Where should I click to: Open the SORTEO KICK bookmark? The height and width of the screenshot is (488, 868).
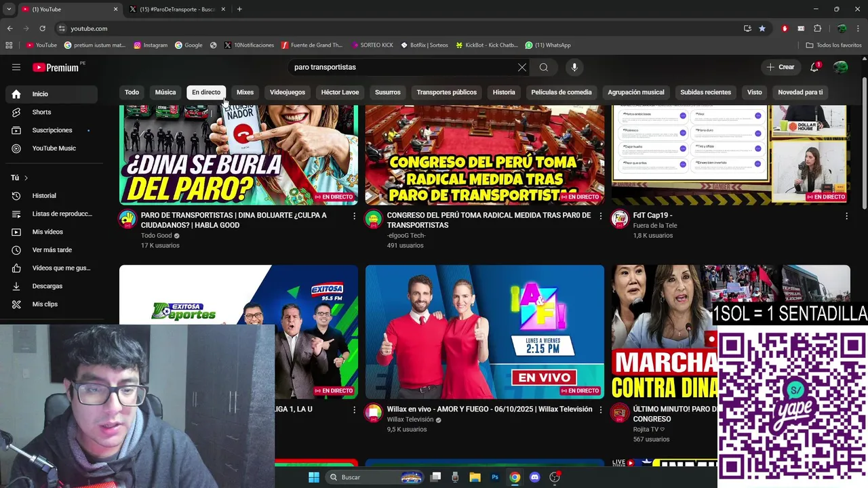tap(372, 45)
